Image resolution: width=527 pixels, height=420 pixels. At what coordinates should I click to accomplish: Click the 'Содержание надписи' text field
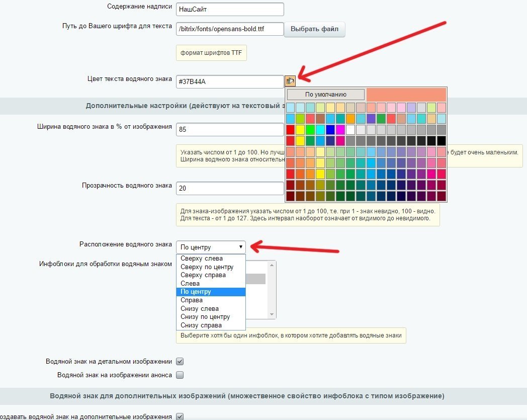click(x=230, y=9)
